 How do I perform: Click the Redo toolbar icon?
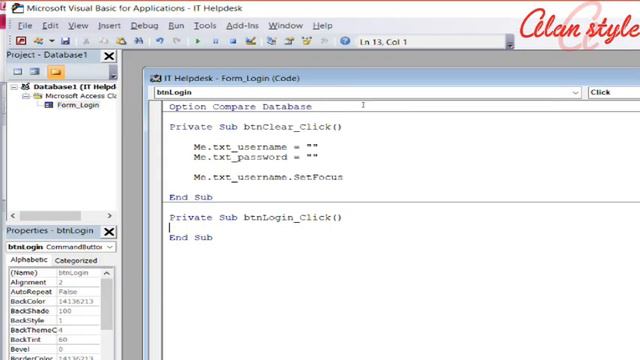pyautogui.click(x=177, y=41)
